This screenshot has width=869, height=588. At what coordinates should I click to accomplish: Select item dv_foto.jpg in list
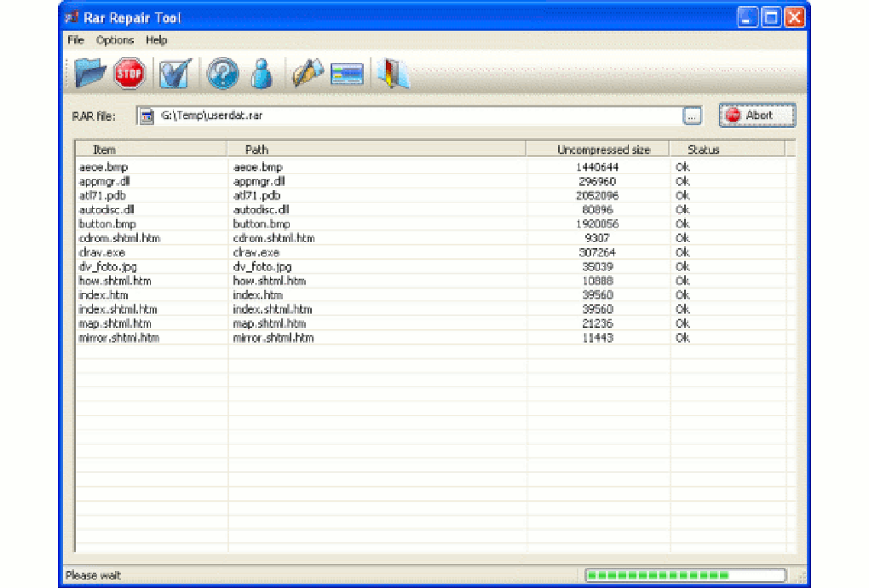107,267
